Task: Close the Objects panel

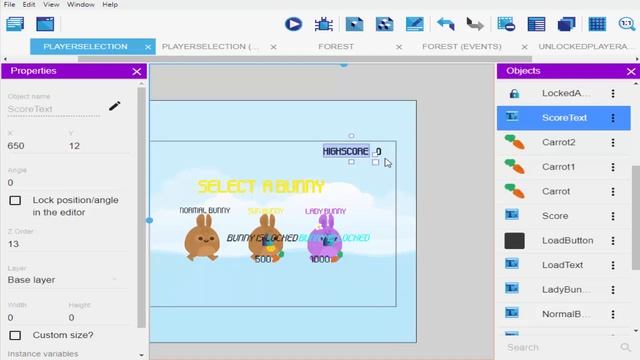Action: [x=631, y=72]
